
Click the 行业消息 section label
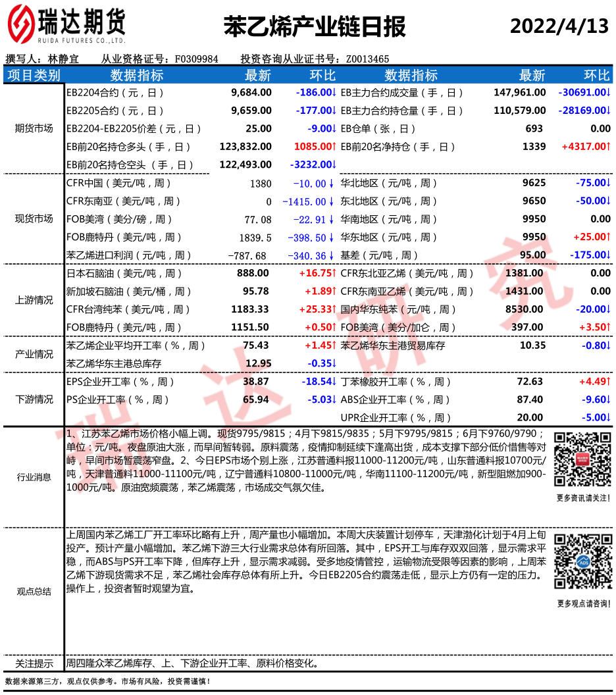(x=34, y=477)
